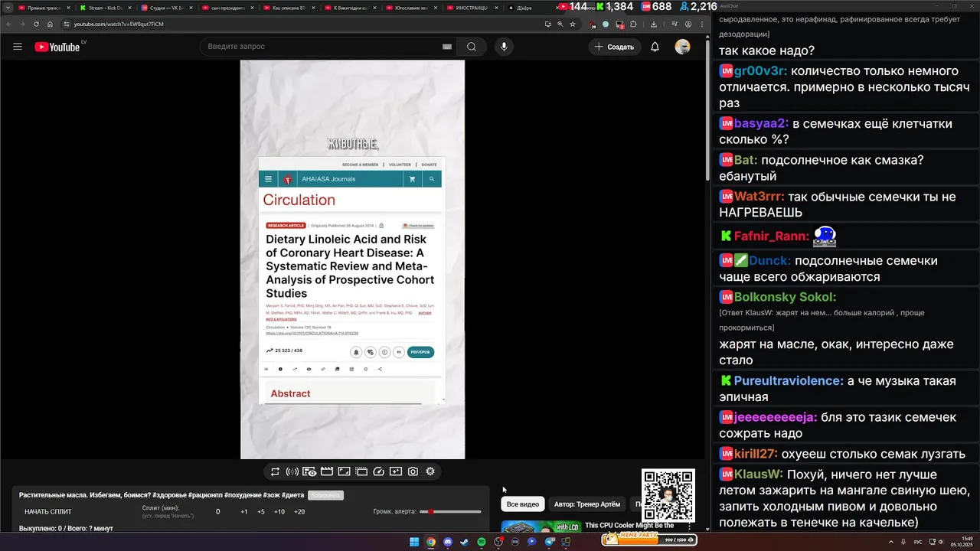Viewport: 980px width, 551px height.
Task: Open the Windows Start menu
Action: (x=414, y=542)
